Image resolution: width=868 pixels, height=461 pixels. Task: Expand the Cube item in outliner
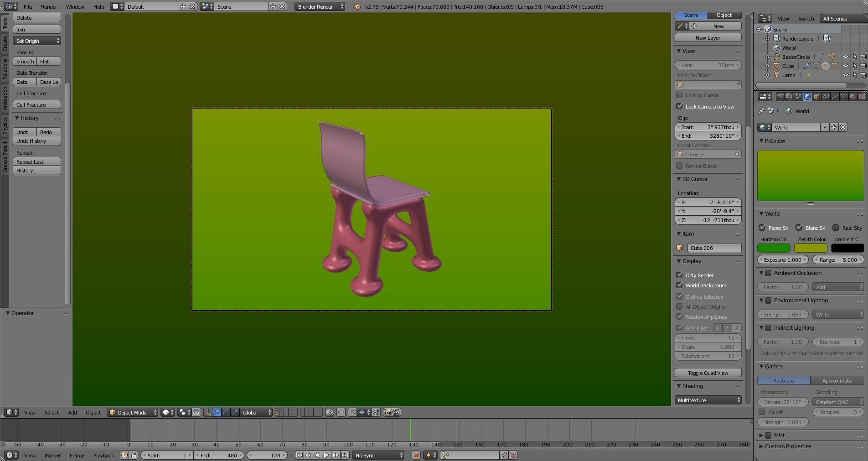(x=767, y=66)
